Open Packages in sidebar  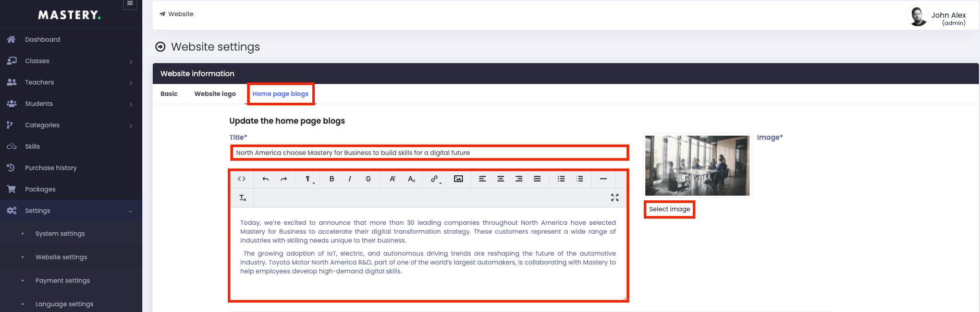tap(71, 189)
